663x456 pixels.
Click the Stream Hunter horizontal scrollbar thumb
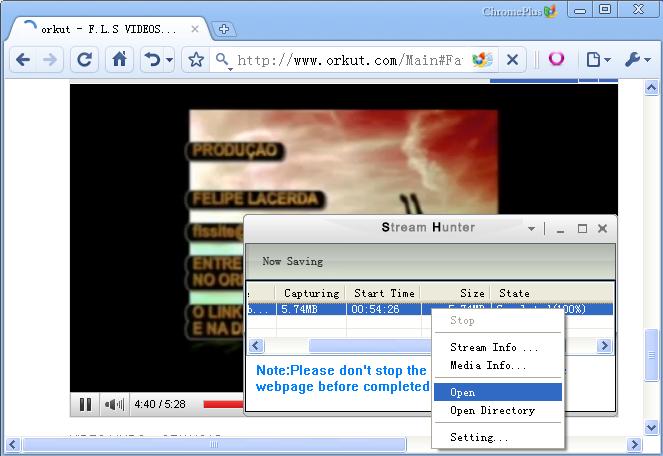click(370, 346)
